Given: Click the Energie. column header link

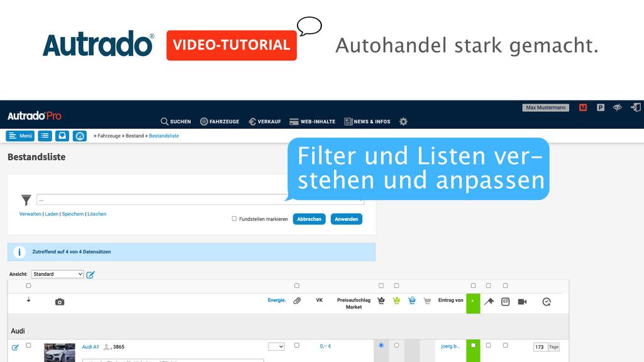Looking at the screenshot, I should tap(277, 300).
